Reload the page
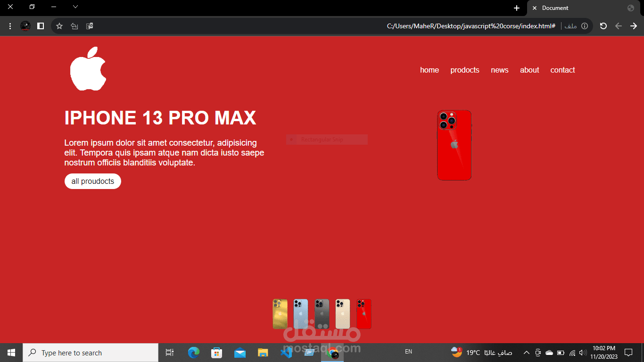This screenshot has height=362, width=644. coord(603,26)
